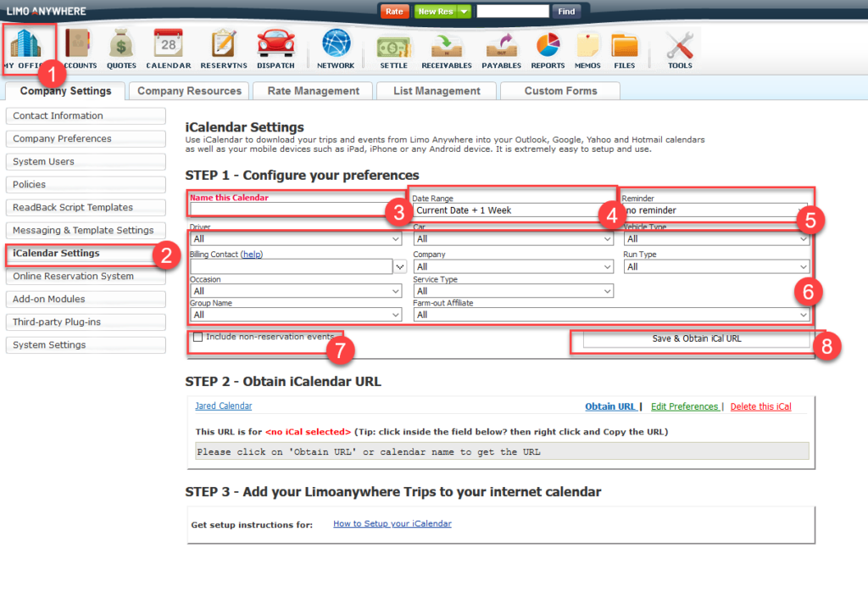Open the Quotes money bag icon
Viewport: 868px width, 593px height.
click(121, 46)
